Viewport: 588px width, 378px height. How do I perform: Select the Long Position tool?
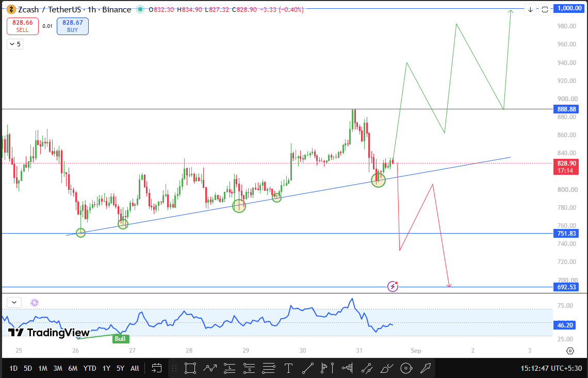coord(230,368)
